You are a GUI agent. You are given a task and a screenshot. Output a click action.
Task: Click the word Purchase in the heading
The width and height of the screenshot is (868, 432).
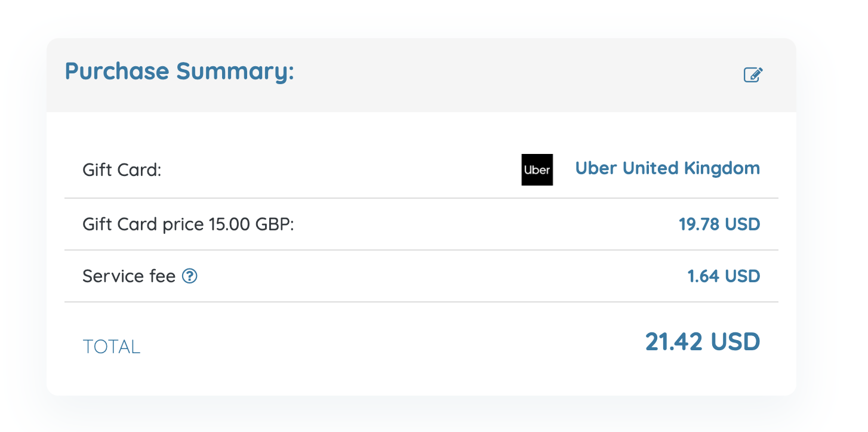click(117, 72)
